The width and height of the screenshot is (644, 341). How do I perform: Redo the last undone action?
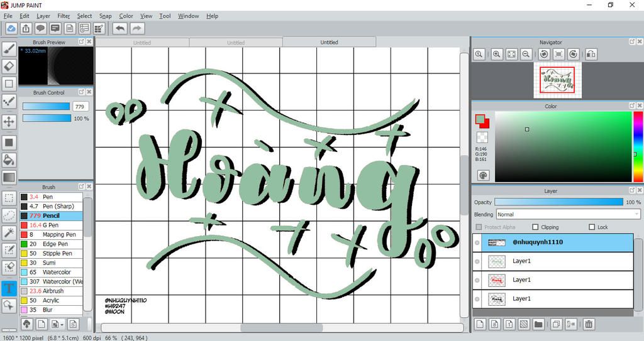[137, 28]
